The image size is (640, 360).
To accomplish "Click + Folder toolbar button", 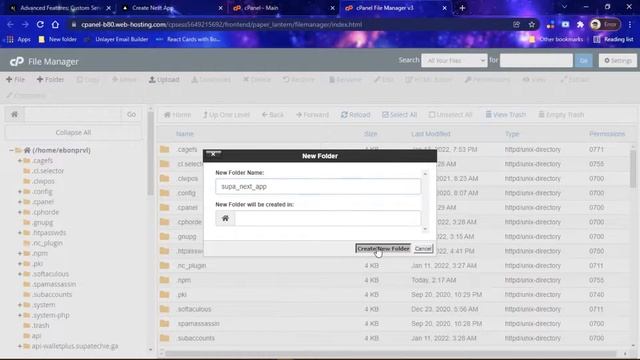I will pyautogui.click(x=50, y=80).
